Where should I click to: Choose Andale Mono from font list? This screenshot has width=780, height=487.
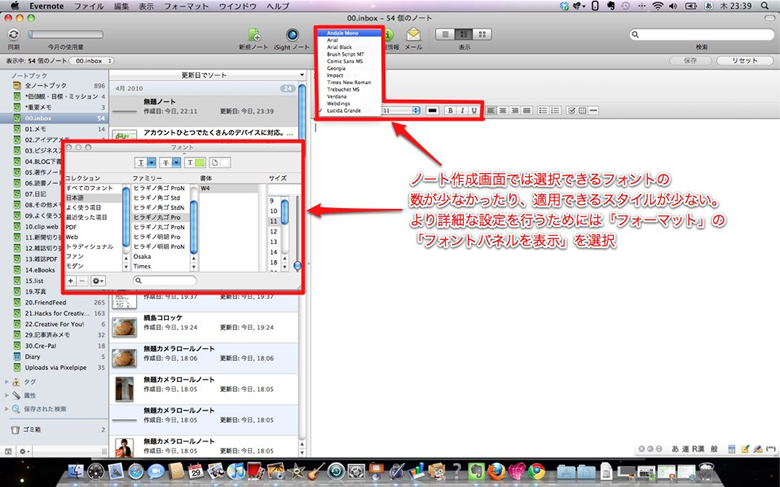[x=350, y=33]
